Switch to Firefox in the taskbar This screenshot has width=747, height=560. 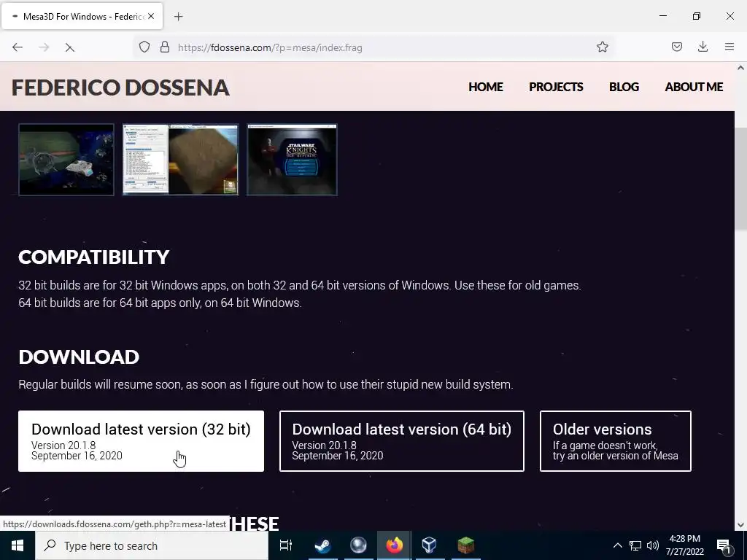click(394, 545)
